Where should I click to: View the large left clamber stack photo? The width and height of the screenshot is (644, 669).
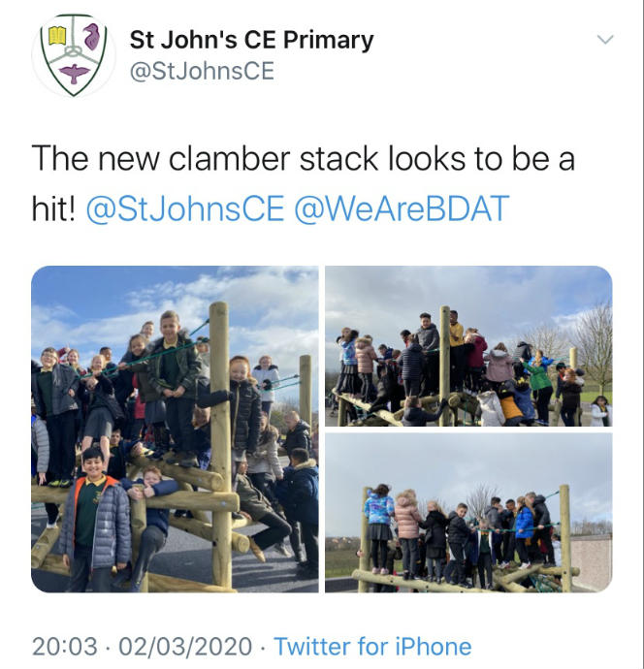click(x=175, y=429)
